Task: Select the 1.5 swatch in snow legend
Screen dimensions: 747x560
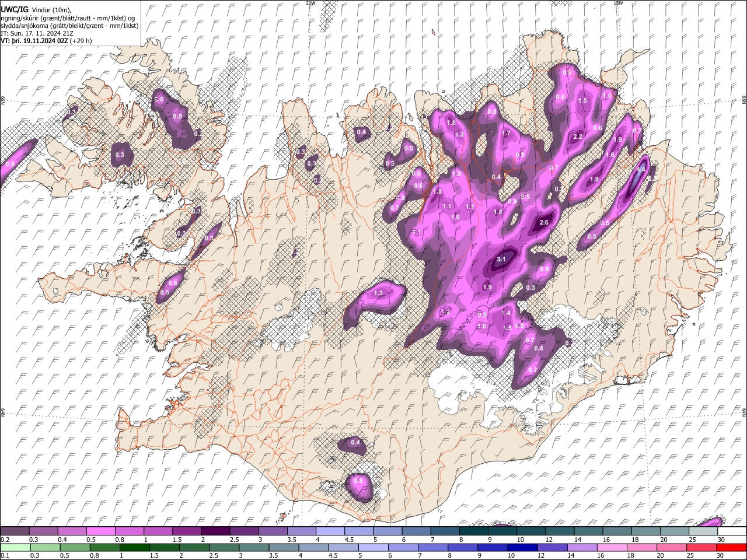Action: (x=186, y=531)
